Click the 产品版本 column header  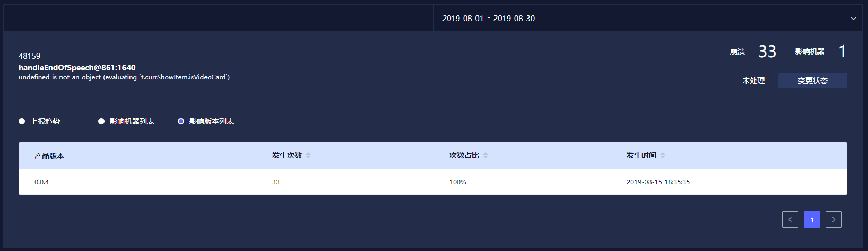(49, 156)
